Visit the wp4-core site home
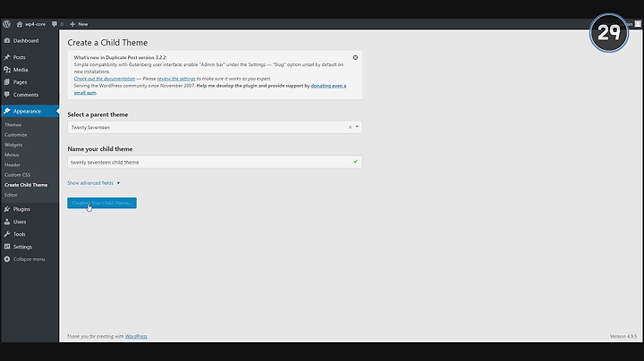The image size is (644, 361). click(31, 24)
